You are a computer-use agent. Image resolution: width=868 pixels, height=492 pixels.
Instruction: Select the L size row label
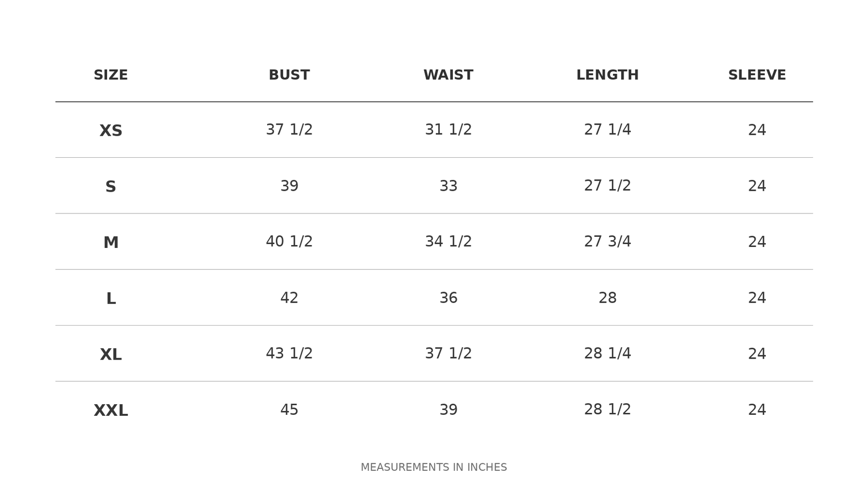[111, 298]
